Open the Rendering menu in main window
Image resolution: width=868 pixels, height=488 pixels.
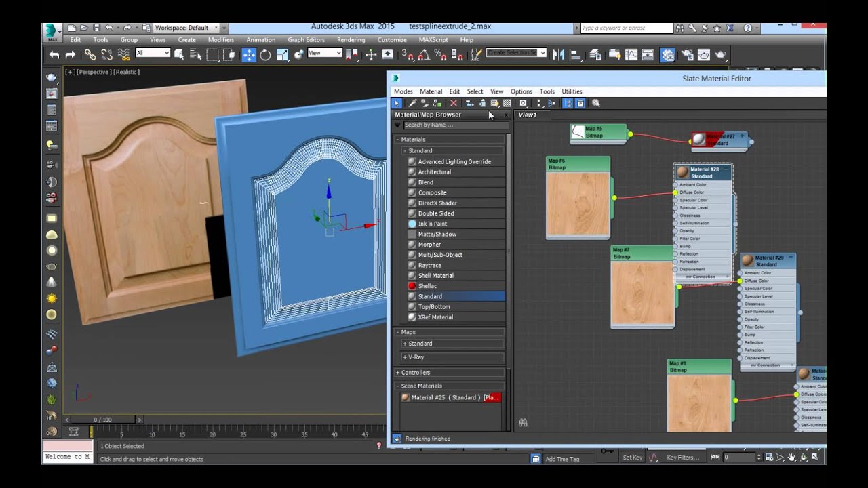351,40
